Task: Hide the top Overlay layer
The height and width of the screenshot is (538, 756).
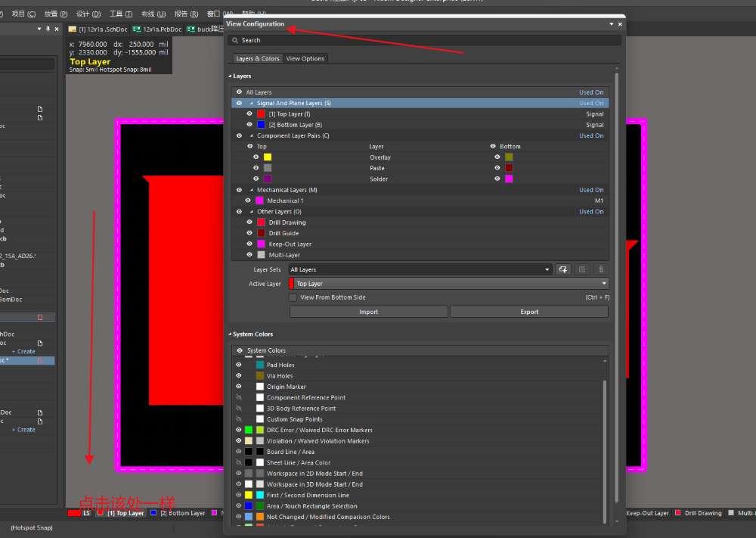Action: point(256,157)
